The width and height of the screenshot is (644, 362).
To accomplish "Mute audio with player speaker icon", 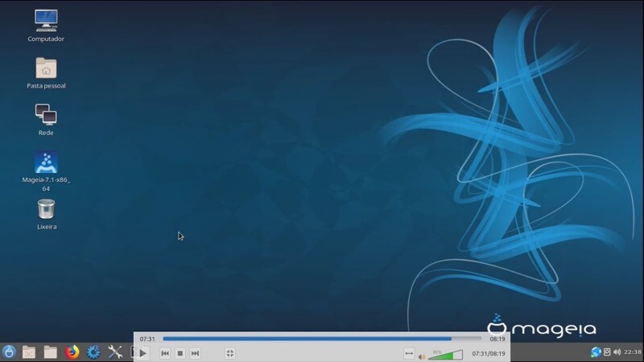I will (x=422, y=356).
